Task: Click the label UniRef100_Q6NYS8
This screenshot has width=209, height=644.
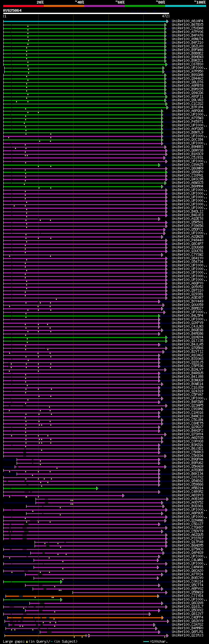Action: (x=187, y=151)
